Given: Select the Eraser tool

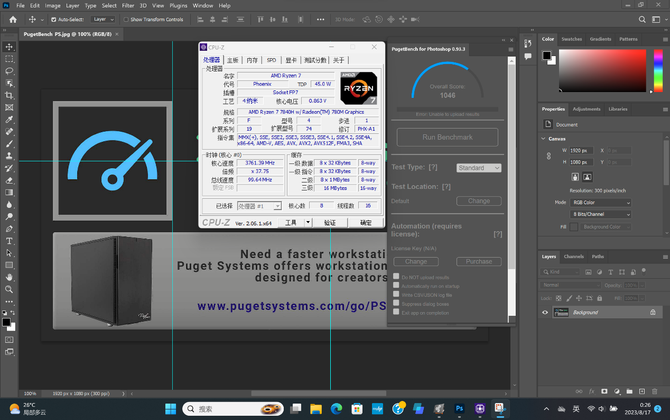Looking at the screenshot, I should point(9,180).
